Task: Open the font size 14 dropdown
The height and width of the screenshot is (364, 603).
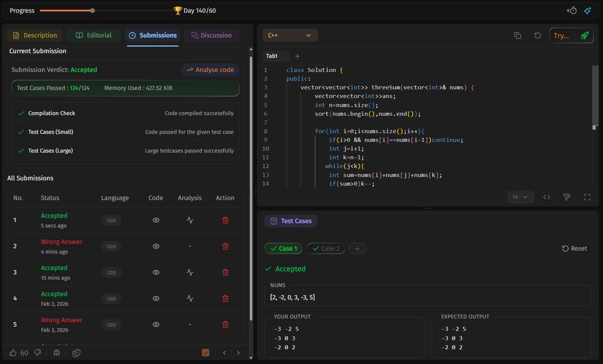Action: (x=520, y=197)
